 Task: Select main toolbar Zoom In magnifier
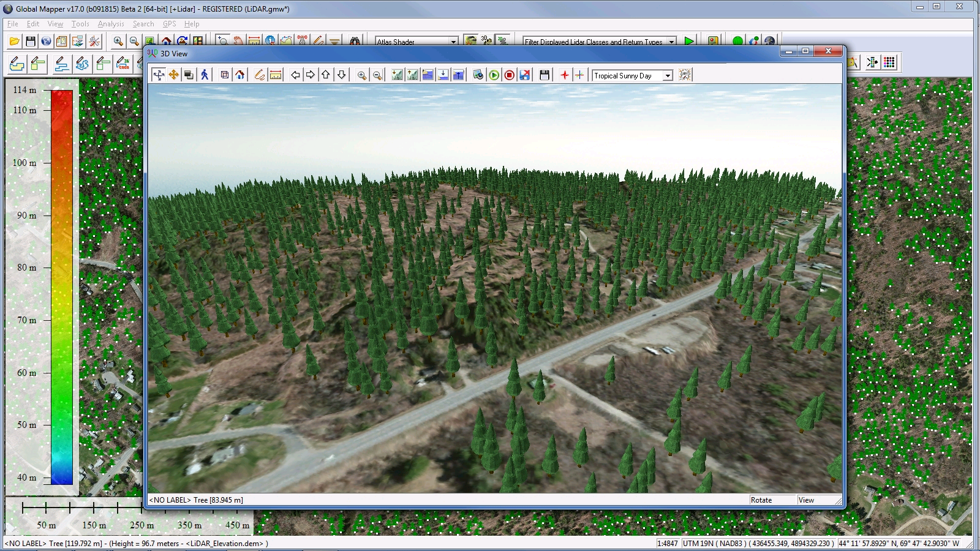pyautogui.click(x=118, y=41)
